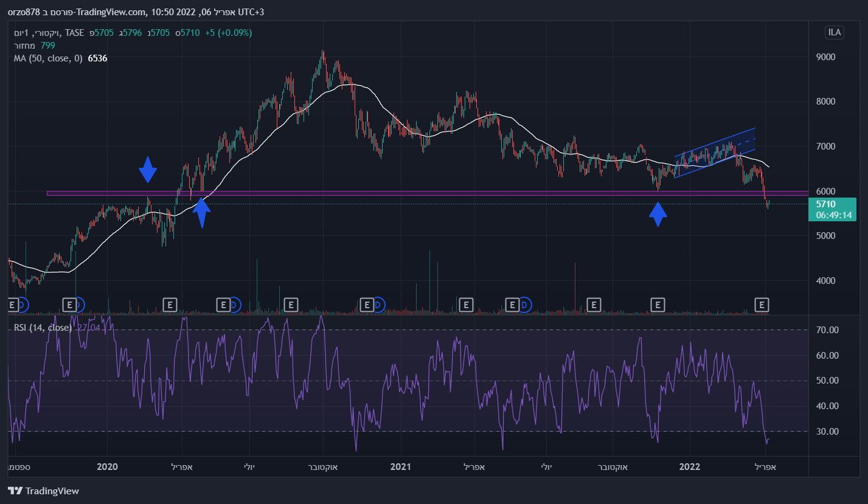Select the blue ascending channel drawing
The image size is (868, 504).
[x=715, y=153]
